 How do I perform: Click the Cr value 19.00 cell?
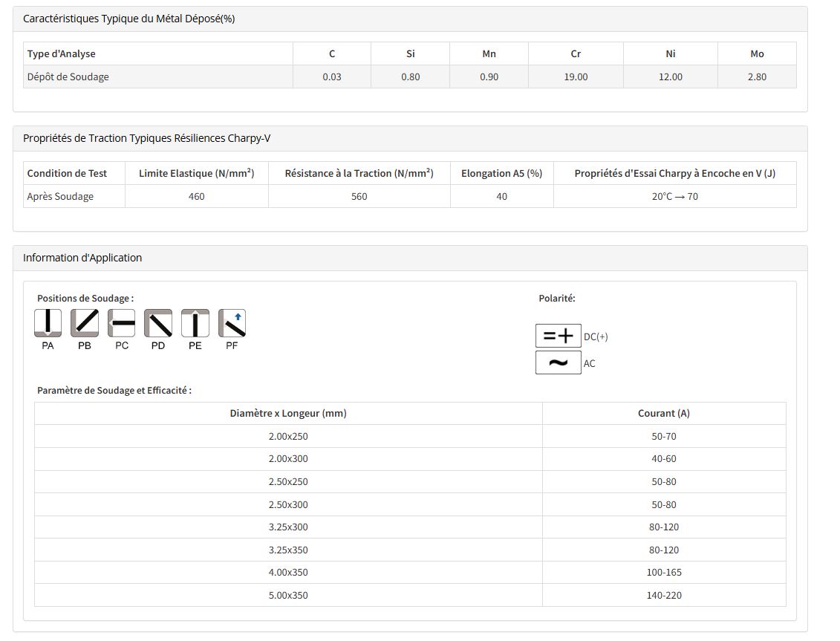576,77
